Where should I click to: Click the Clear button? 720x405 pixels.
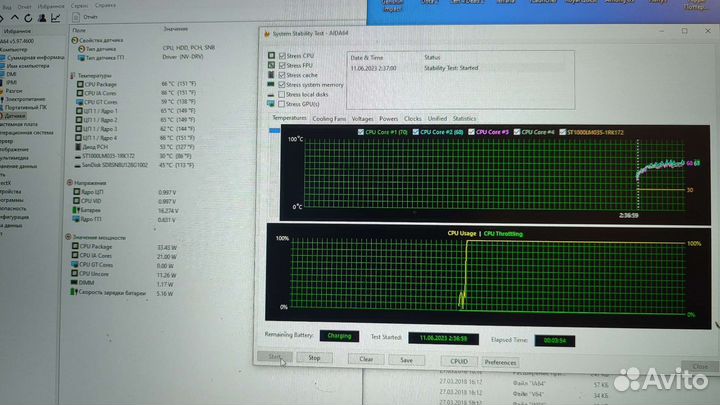(366, 359)
